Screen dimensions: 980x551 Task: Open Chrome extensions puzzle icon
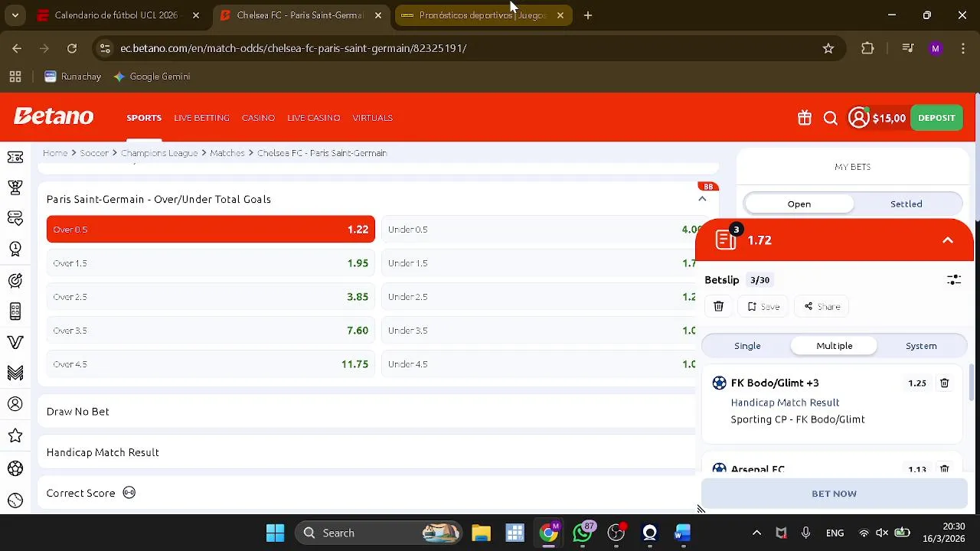(867, 48)
